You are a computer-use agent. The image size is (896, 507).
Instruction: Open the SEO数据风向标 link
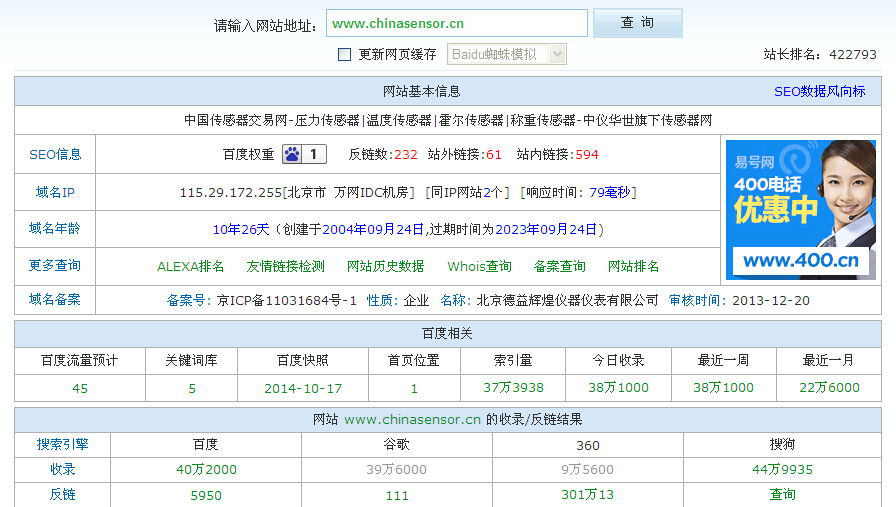tap(819, 91)
